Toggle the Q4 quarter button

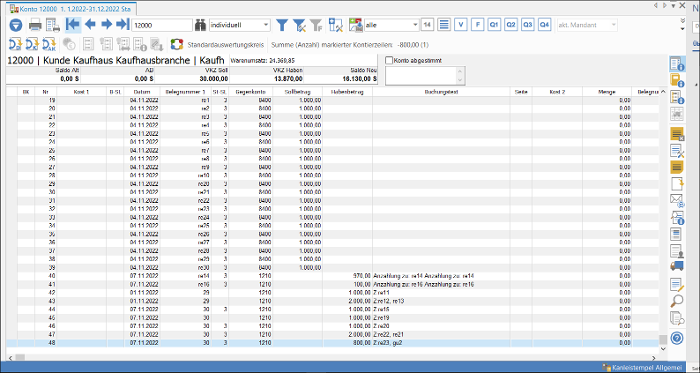(x=545, y=25)
